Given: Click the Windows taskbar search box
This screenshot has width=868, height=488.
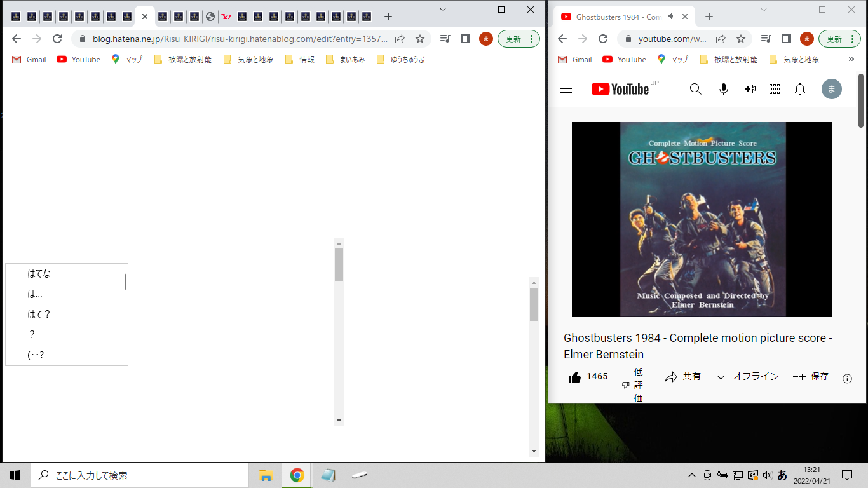Looking at the screenshot, I should tap(140, 475).
